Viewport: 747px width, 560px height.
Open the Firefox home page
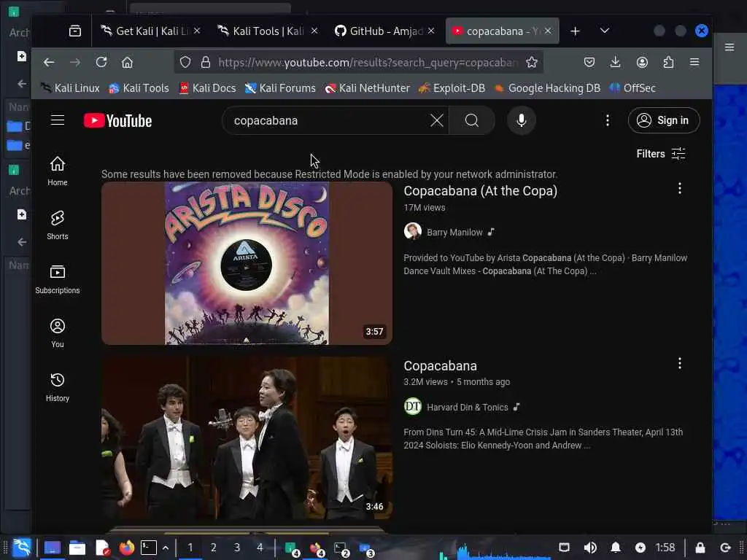pos(127,63)
